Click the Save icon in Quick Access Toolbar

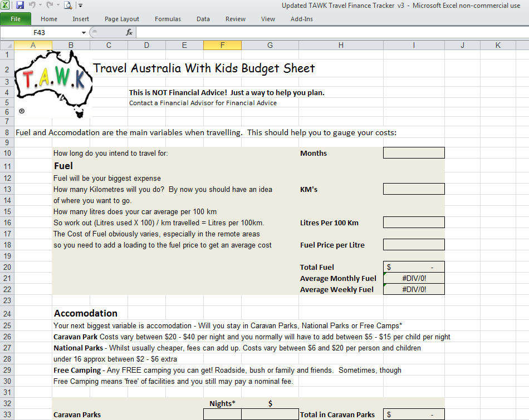(x=20, y=6)
